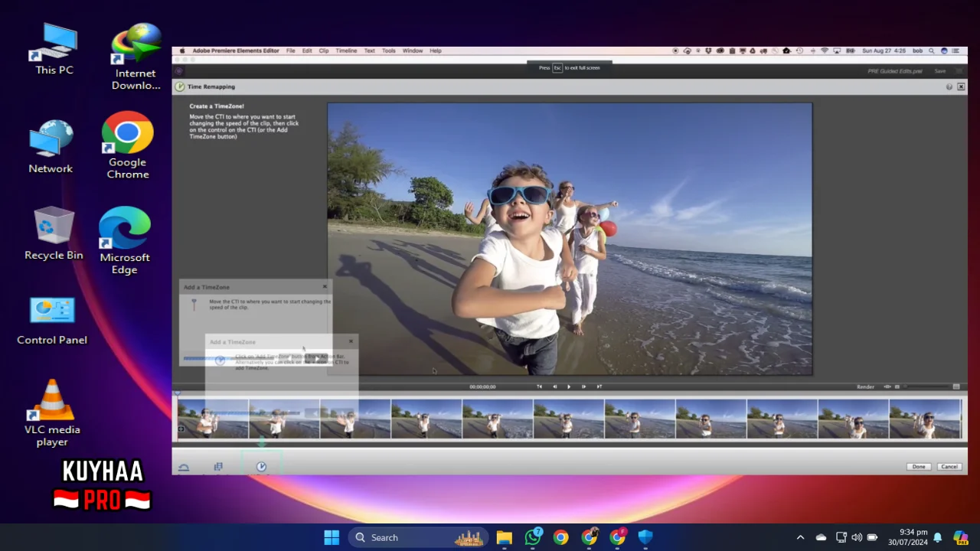Close the upper Add a TimeZone tooltip
Screen dimensions: 980x551
tap(325, 286)
